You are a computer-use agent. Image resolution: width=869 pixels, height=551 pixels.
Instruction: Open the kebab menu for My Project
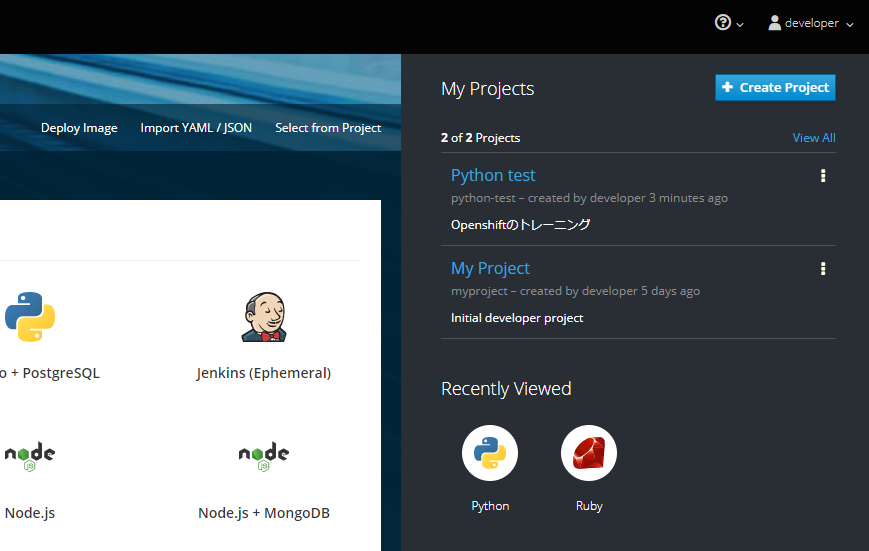click(823, 269)
